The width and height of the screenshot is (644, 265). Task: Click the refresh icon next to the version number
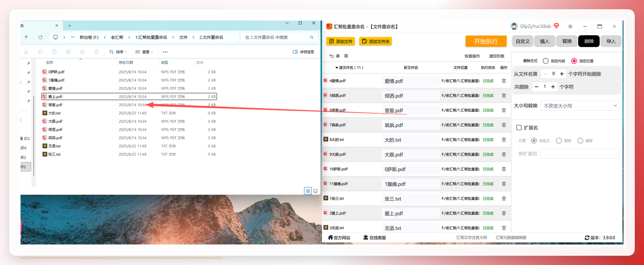[x=587, y=238]
